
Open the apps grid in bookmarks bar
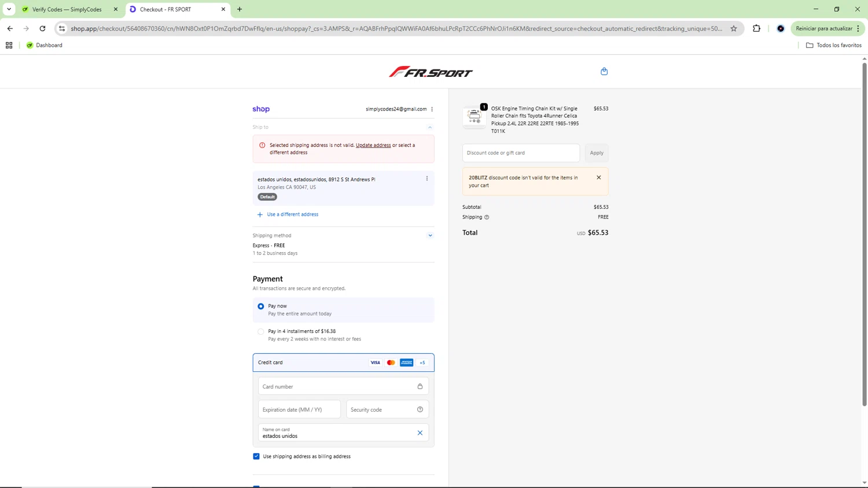pyautogui.click(x=9, y=45)
